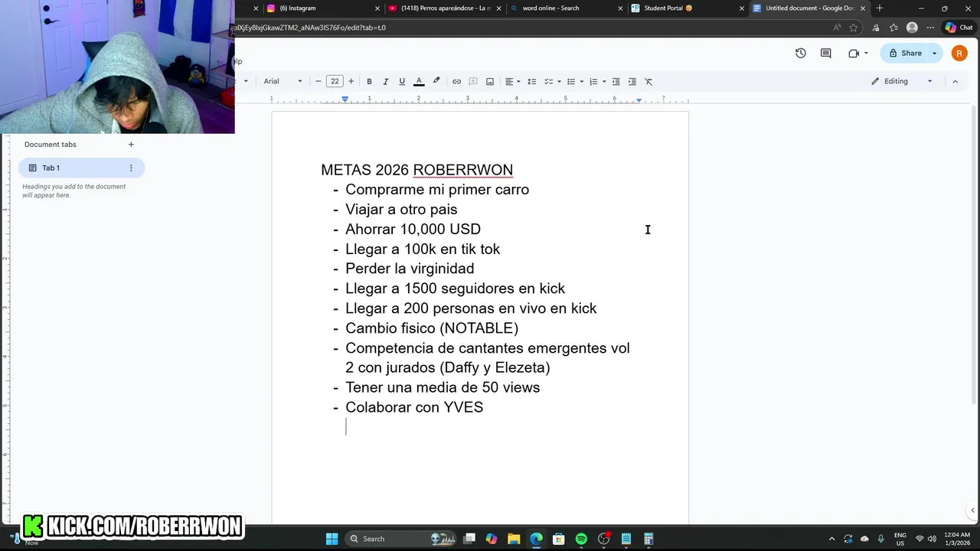Open Calculator from the taskbar
The height and width of the screenshot is (551, 980).
(x=648, y=539)
